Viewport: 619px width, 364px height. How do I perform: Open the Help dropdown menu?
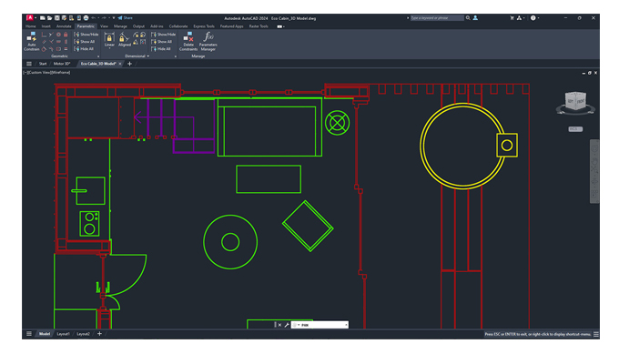pyautogui.click(x=536, y=17)
